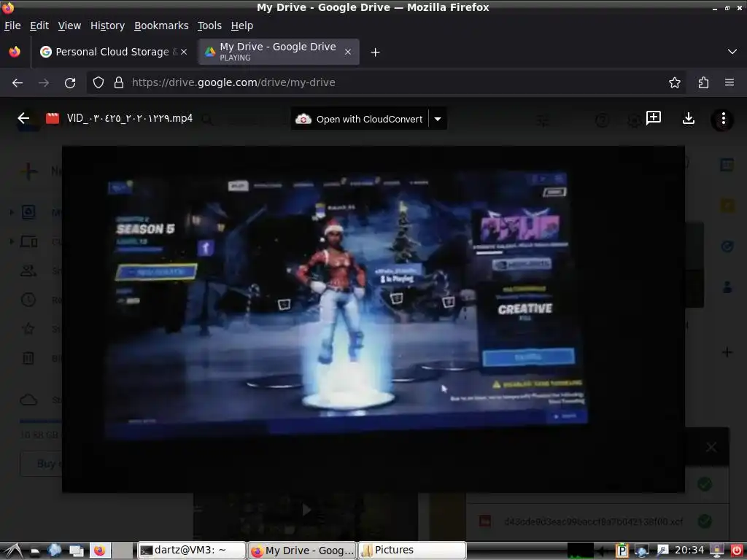This screenshot has width=747, height=560.
Task: Click the CloudConvert cloud logo
Action: tap(303, 119)
